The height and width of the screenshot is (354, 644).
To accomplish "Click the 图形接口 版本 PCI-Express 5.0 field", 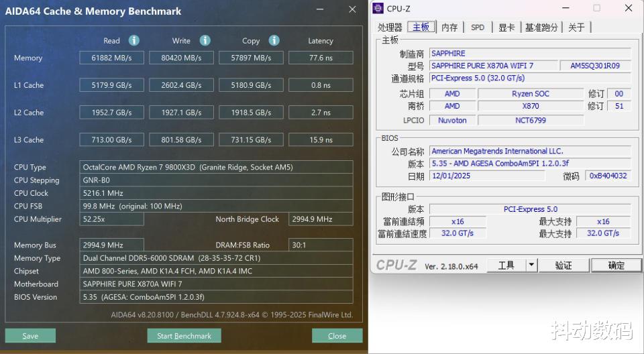I will point(530,209).
